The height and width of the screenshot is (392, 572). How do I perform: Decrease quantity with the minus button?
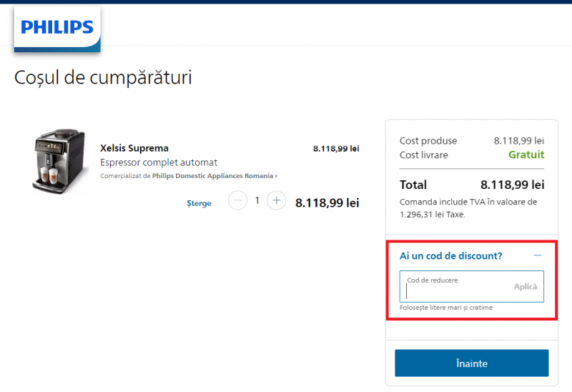pyautogui.click(x=237, y=200)
